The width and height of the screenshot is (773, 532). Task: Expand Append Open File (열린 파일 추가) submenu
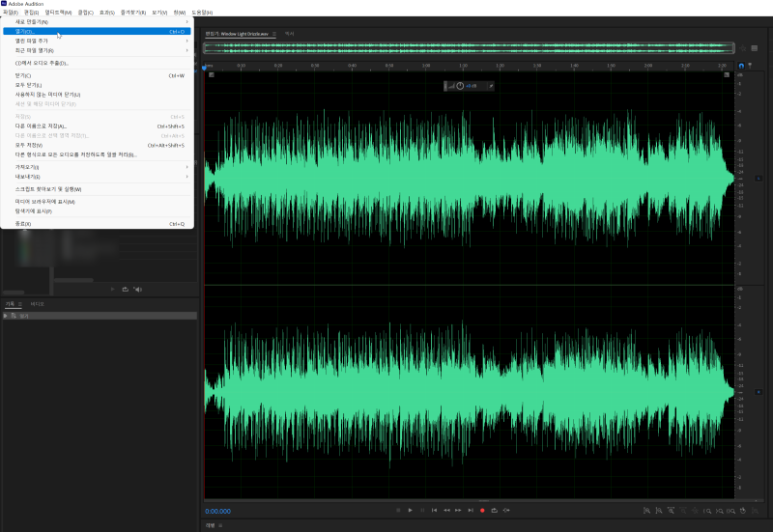coord(97,41)
